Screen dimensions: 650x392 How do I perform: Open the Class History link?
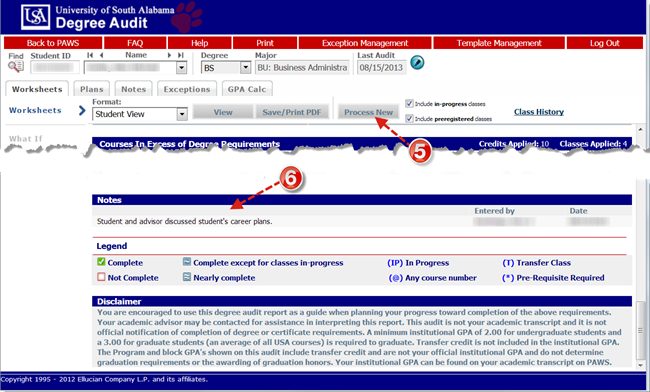coord(538,112)
